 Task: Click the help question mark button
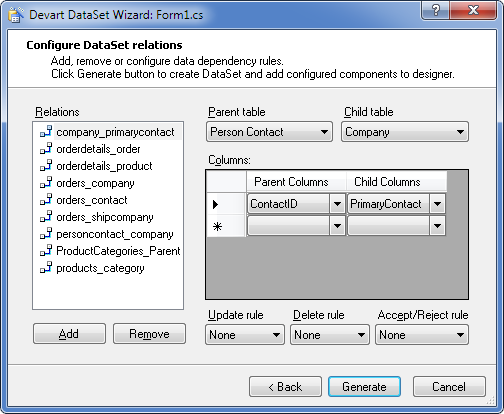(x=435, y=11)
